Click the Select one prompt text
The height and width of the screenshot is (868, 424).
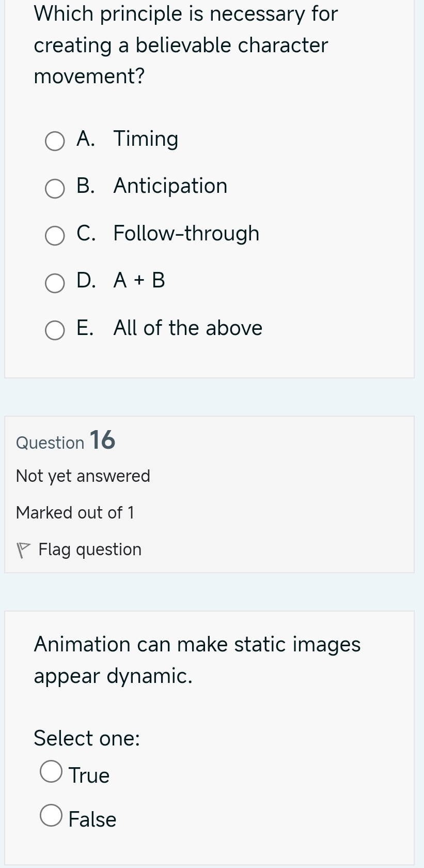[86, 738]
